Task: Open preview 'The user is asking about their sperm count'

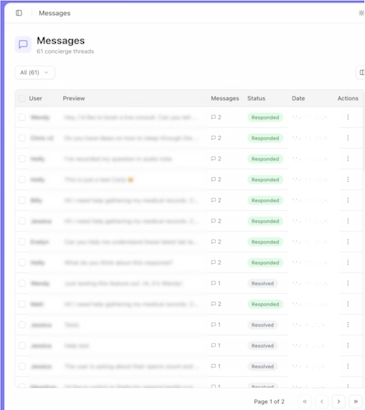Action: point(132,366)
